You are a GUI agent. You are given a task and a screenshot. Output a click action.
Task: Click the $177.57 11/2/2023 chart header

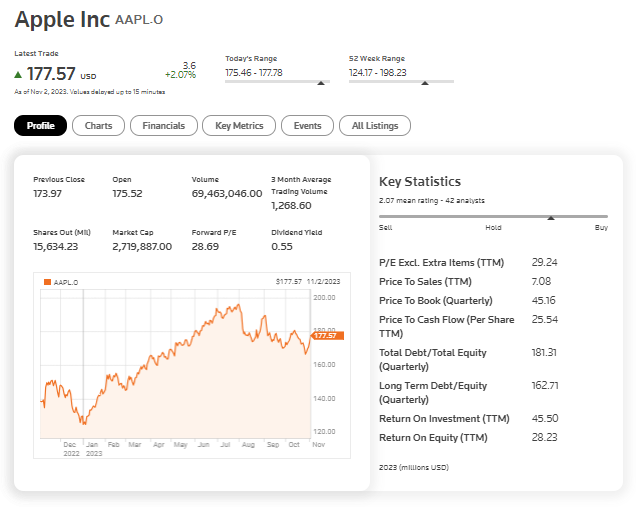308,282
